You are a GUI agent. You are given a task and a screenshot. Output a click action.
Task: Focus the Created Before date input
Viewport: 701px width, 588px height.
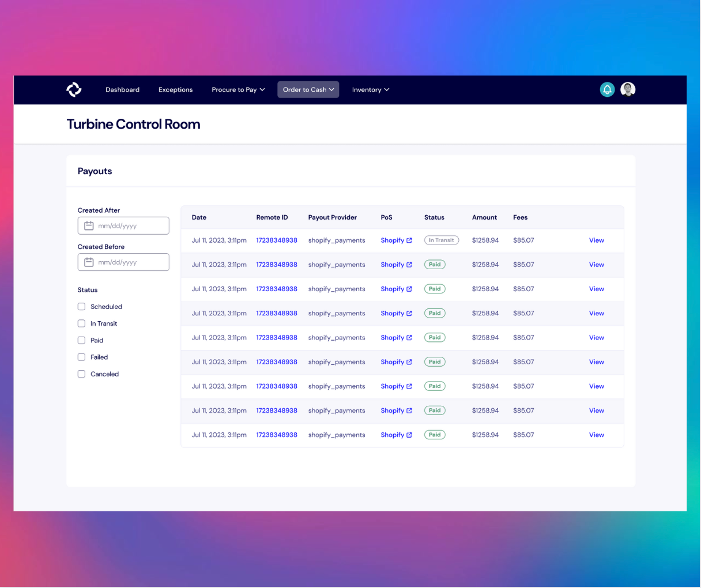coord(130,262)
